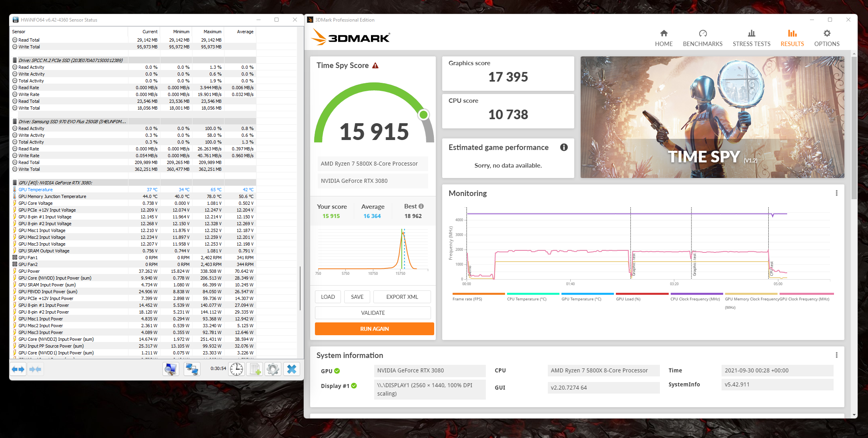Toggle GPU Temperature (°C) chart legend
868x438 pixels.
[x=587, y=297]
